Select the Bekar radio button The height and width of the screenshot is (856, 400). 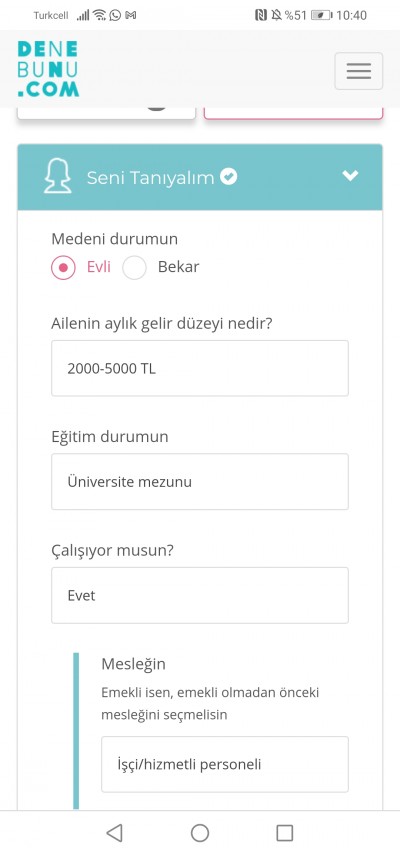coord(134,268)
